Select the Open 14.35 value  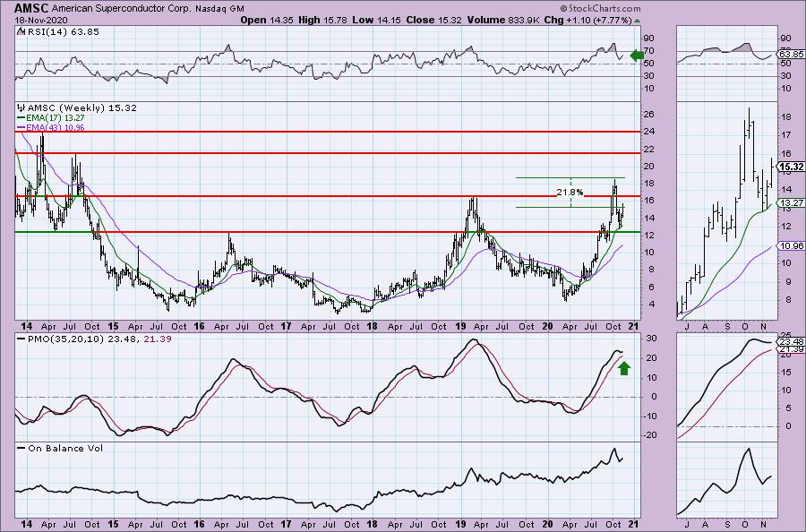click(x=265, y=20)
